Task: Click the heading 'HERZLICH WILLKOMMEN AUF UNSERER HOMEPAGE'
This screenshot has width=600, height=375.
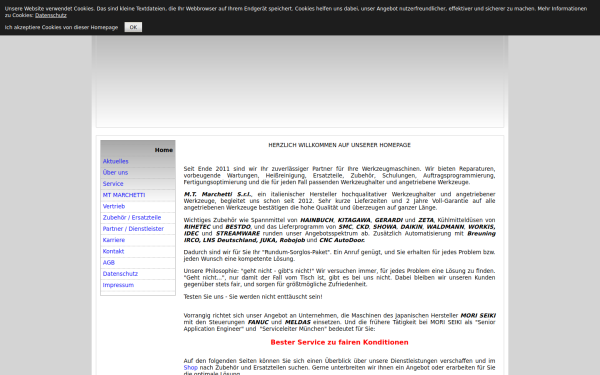Action: (339, 145)
